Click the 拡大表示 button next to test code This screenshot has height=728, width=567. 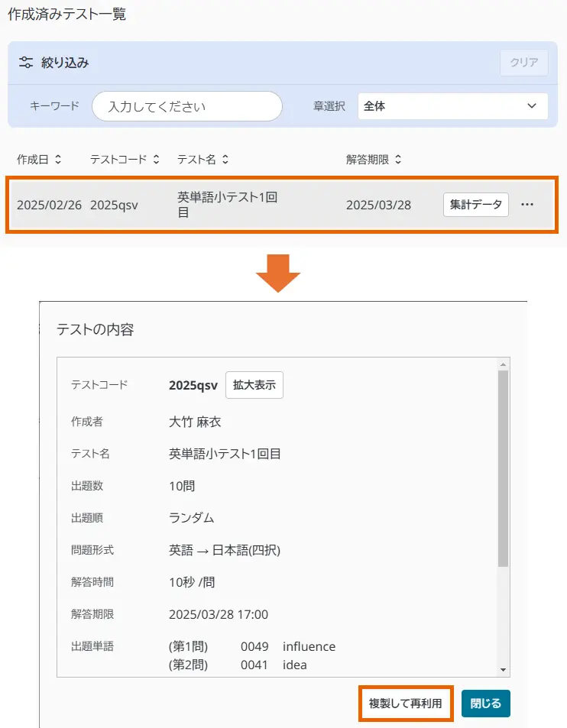tap(254, 385)
